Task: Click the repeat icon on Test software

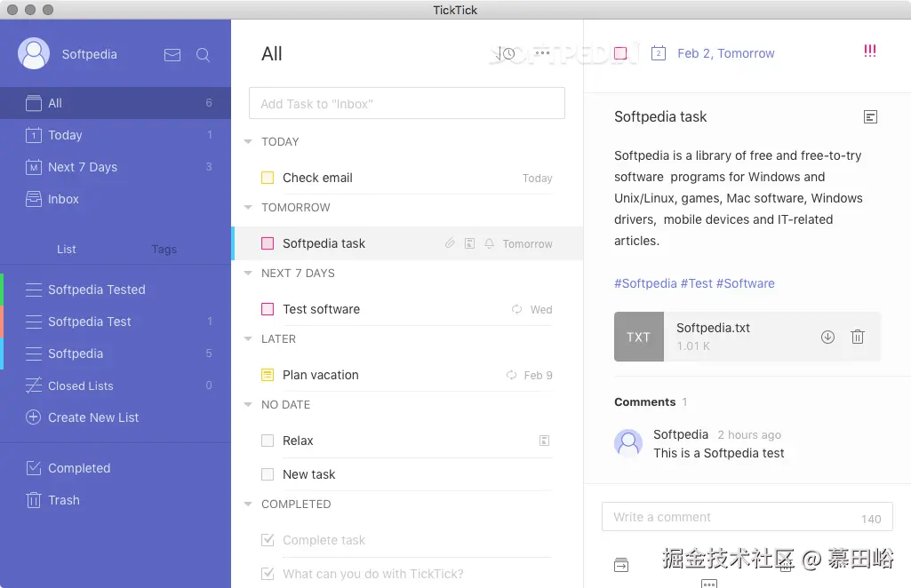Action: 516,309
